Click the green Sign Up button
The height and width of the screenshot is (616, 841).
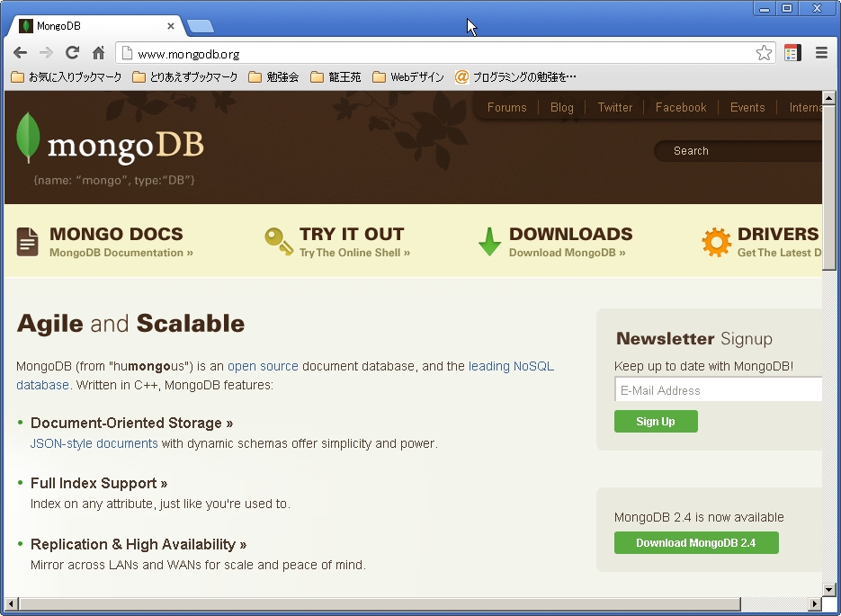coord(656,422)
